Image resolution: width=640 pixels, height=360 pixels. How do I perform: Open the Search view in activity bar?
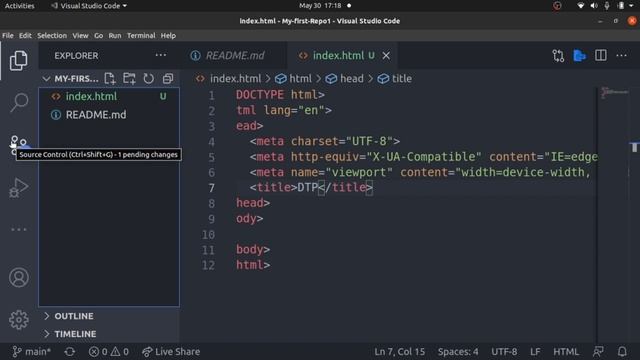point(19,102)
